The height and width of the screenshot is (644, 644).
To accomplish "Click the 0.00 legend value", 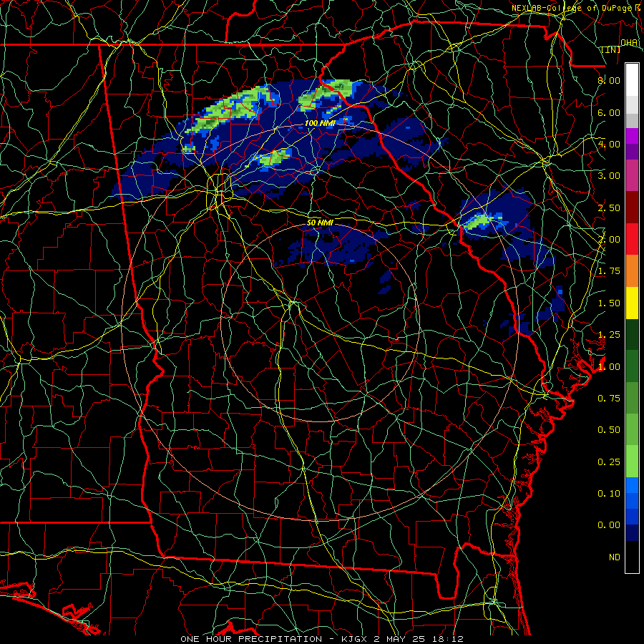I will coord(609,525).
